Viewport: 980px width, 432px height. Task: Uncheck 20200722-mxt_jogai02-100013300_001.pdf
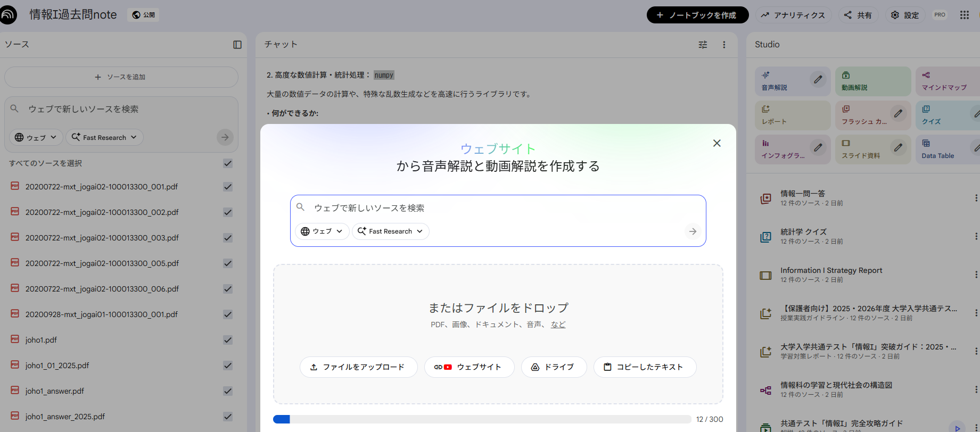(x=228, y=187)
